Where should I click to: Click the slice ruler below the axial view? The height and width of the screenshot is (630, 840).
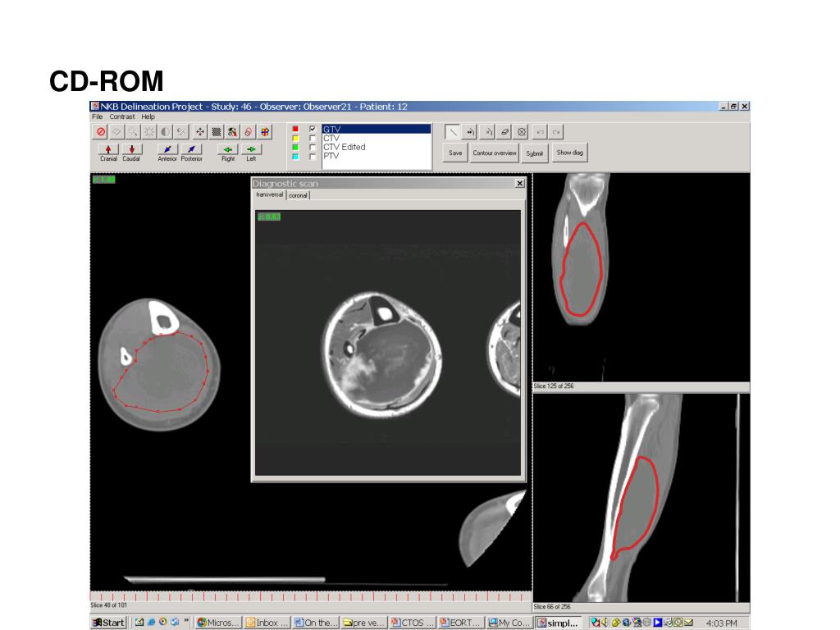[x=311, y=596]
